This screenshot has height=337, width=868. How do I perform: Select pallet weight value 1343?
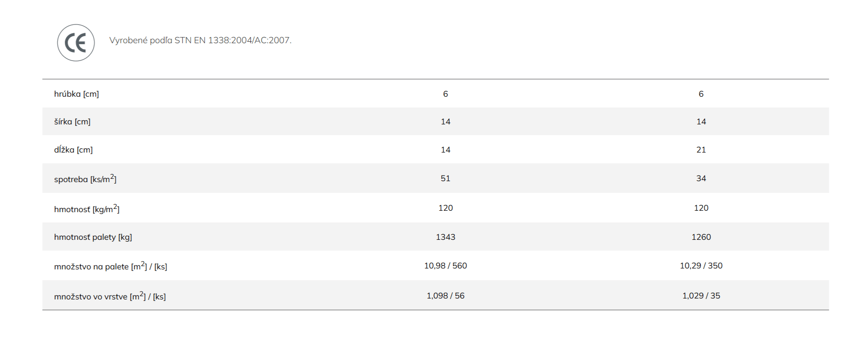446,237
